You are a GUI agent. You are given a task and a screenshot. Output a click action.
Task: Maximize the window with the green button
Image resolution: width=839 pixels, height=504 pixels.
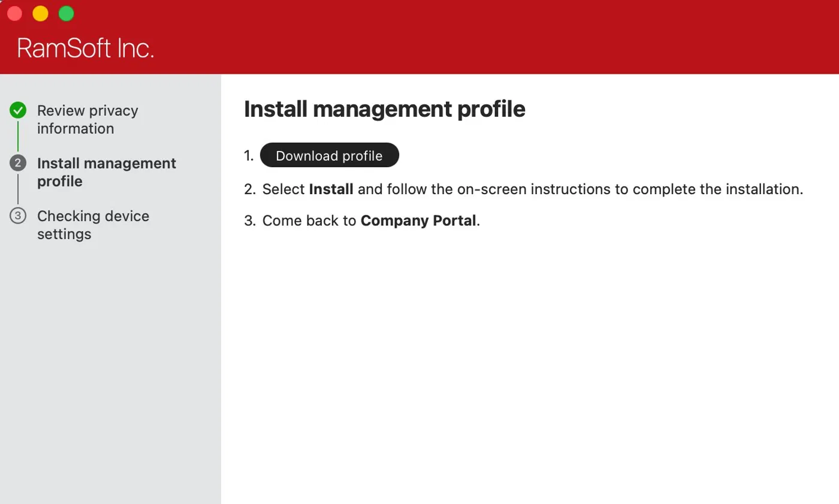[67, 13]
